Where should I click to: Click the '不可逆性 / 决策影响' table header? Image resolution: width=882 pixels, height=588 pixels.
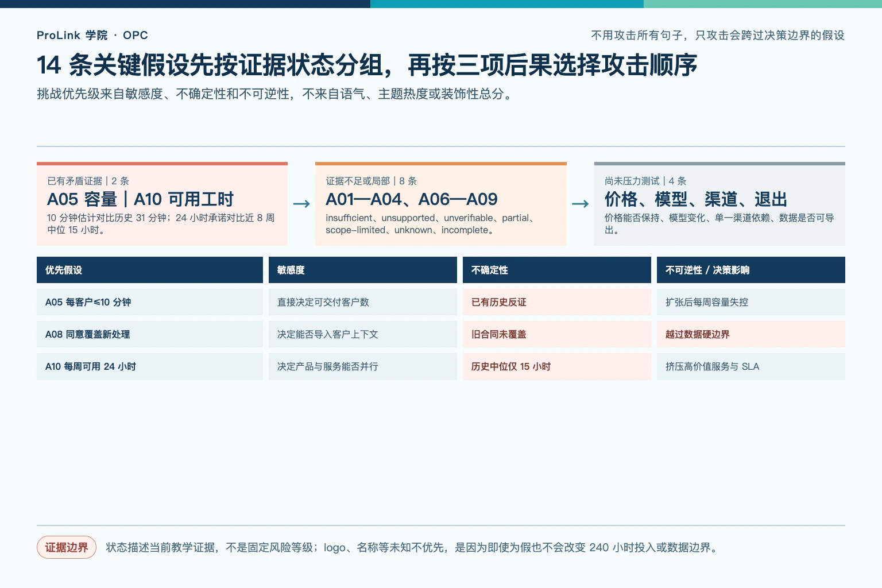pos(751,270)
